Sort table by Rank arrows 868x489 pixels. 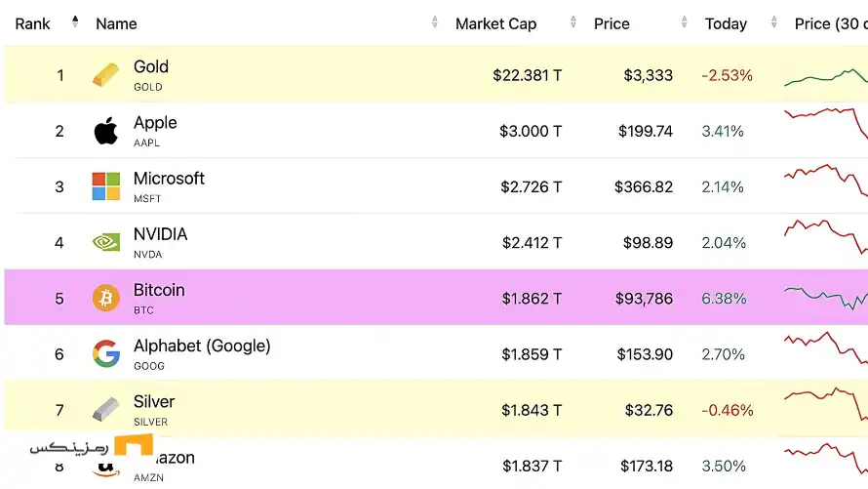click(75, 22)
